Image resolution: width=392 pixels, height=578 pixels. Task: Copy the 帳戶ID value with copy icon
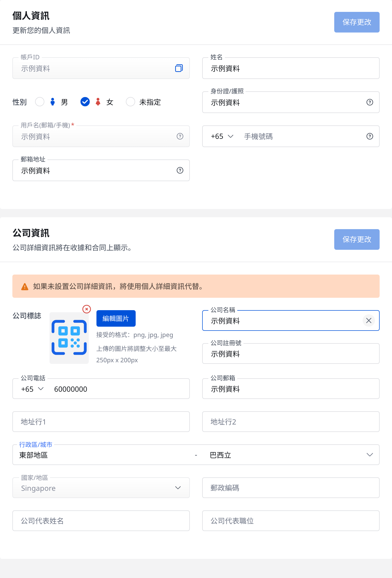tap(179, 68)
